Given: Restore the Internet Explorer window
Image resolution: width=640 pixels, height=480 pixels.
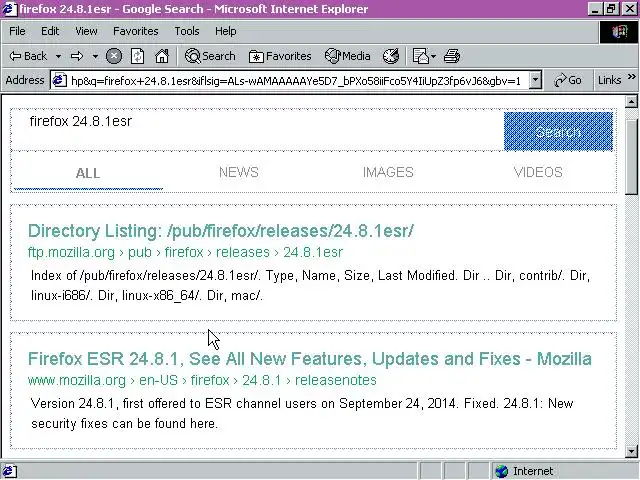Looking at the screenshot, I should click(611, 9).
